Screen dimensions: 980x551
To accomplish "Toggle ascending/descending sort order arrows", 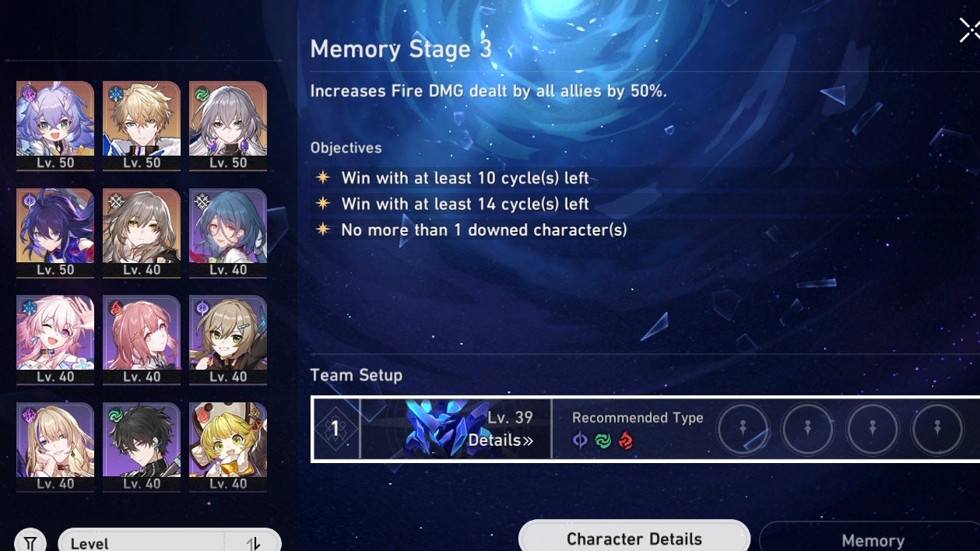I will (x=253, y=543).
